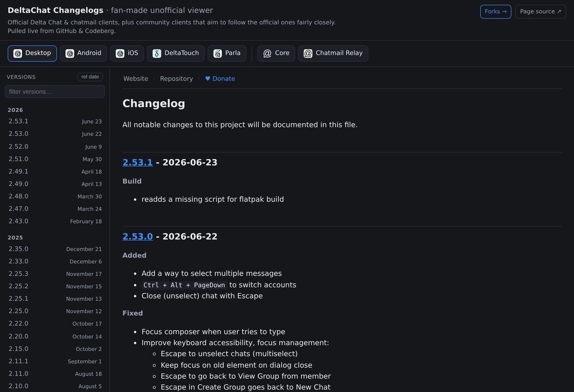Open the 2.53.1 heading link
Image resolution: width=574 pixels, height=392 pixels.
(138, 163)
